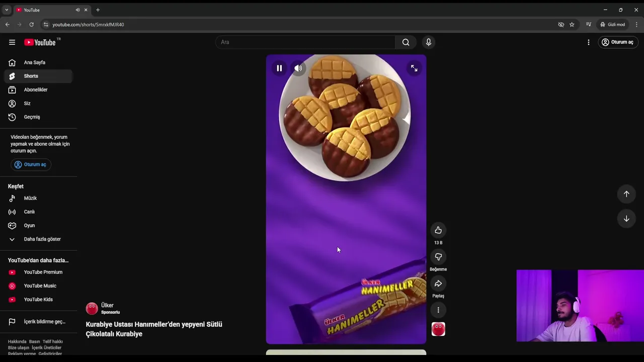
Task: Select Shorts in the sidebar
Action: coord(38,76)
